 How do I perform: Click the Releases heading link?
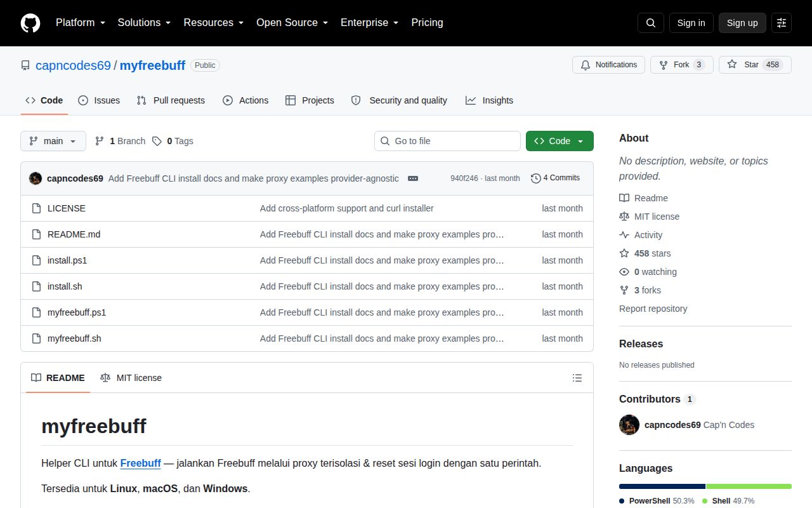(x=641, y=344)
